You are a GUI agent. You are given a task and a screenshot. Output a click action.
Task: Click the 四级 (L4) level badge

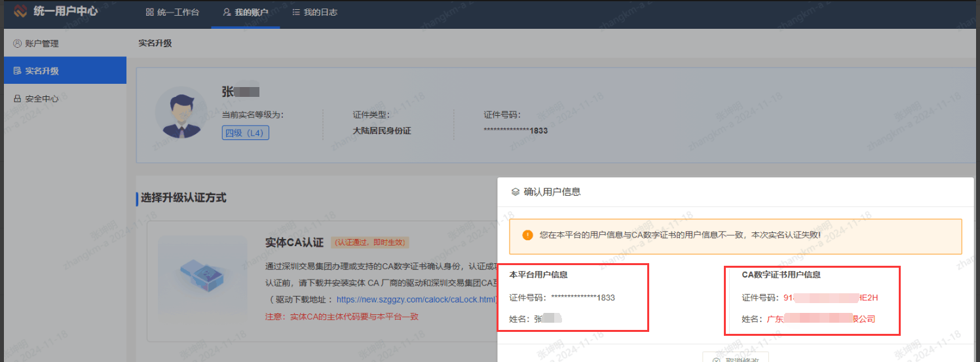click(246, 133)
